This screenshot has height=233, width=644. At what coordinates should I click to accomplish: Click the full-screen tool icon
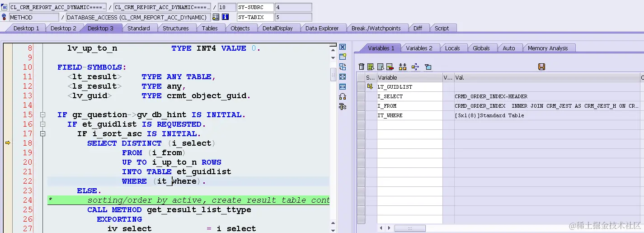[x=342, y=76]
